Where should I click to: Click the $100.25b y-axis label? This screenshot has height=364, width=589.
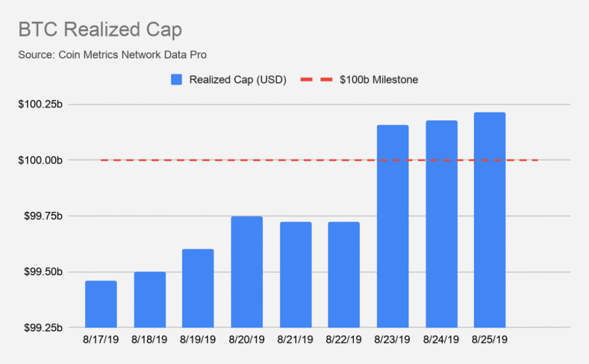40,104
